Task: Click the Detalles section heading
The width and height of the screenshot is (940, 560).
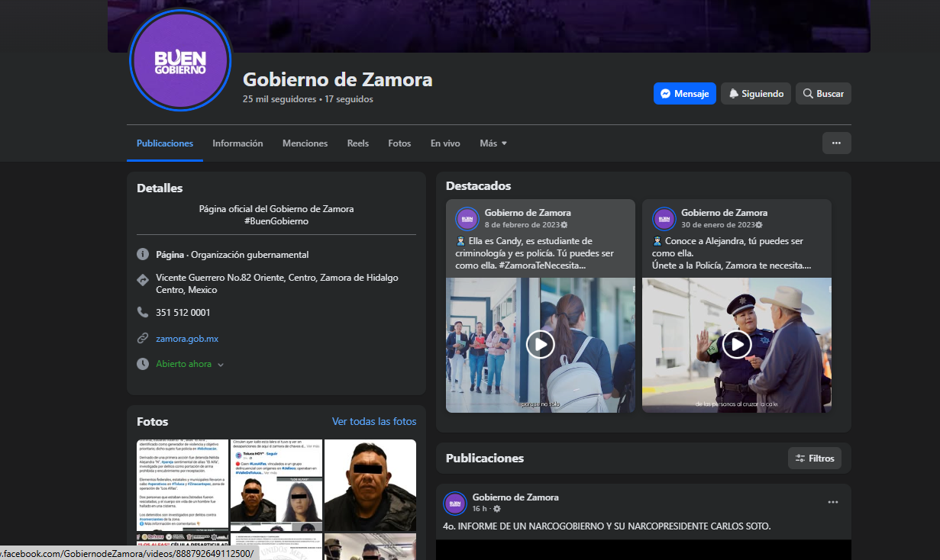Action: pyautogui.click(x=160, y=188)
